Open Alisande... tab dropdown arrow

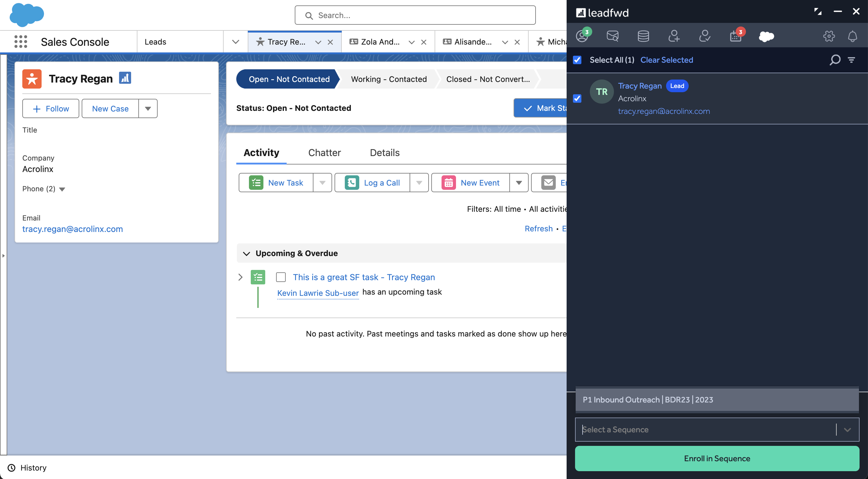pos(505,42)
